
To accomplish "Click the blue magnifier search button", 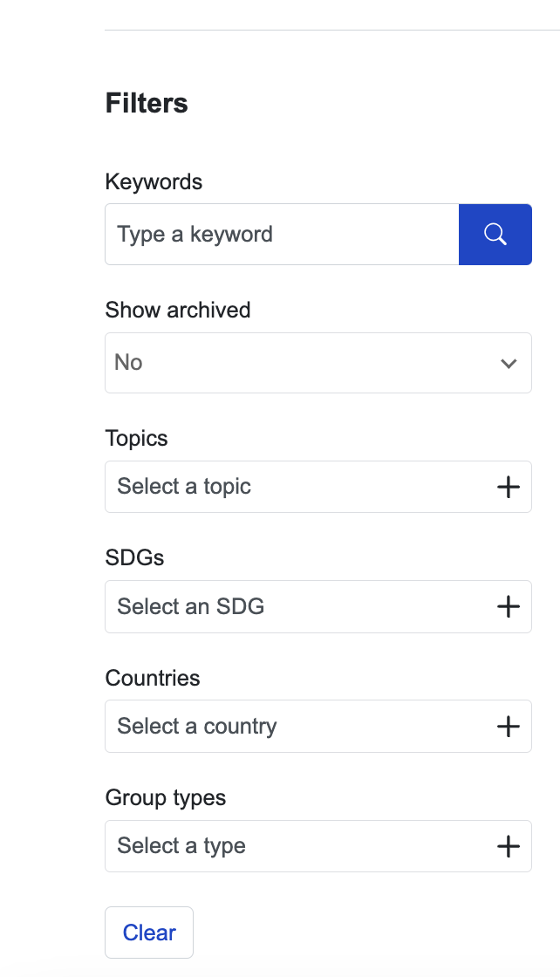I will (x=495, y=235).
